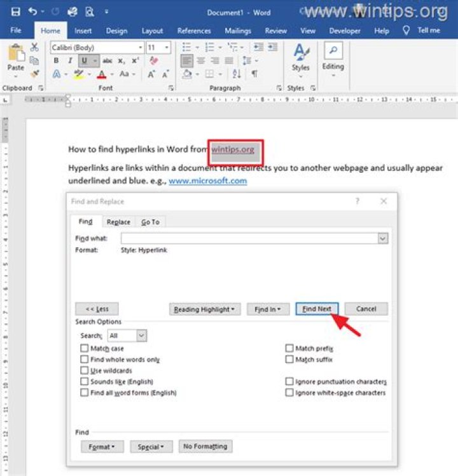Open the Styles gallery
Screen dimensions: 458x476
point(300,57)
